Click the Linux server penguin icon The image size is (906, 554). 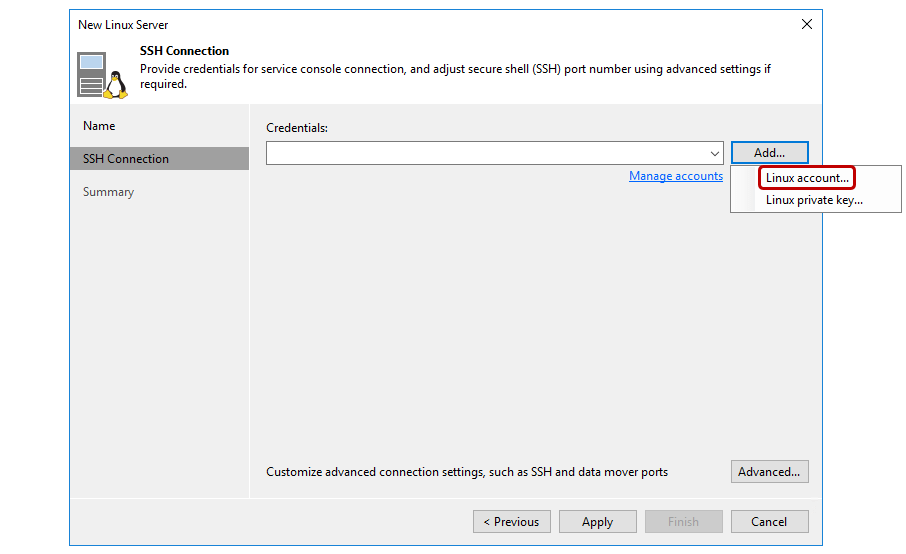[x=102, y=75]
